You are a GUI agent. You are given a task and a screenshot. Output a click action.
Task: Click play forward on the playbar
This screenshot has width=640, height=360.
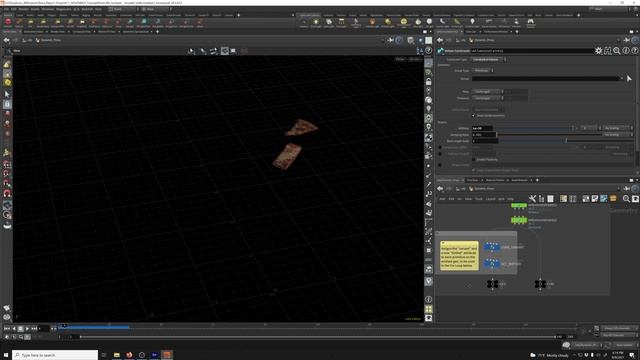pyautogui.click(x=27, y=328)
